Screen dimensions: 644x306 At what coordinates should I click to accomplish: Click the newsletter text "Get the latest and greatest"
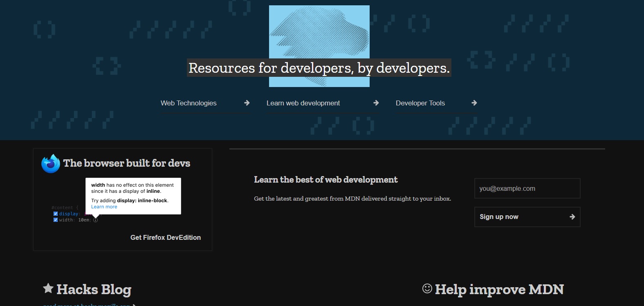click(x=352, y=199)
